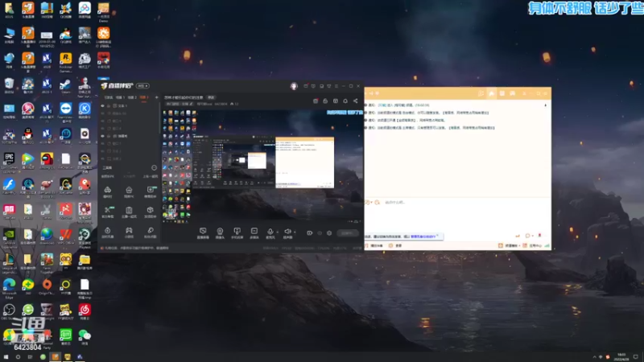This screenshot has width=644, height=362.
Task: Open the Rockstar Games desktop shortcut
Action: 66,62
